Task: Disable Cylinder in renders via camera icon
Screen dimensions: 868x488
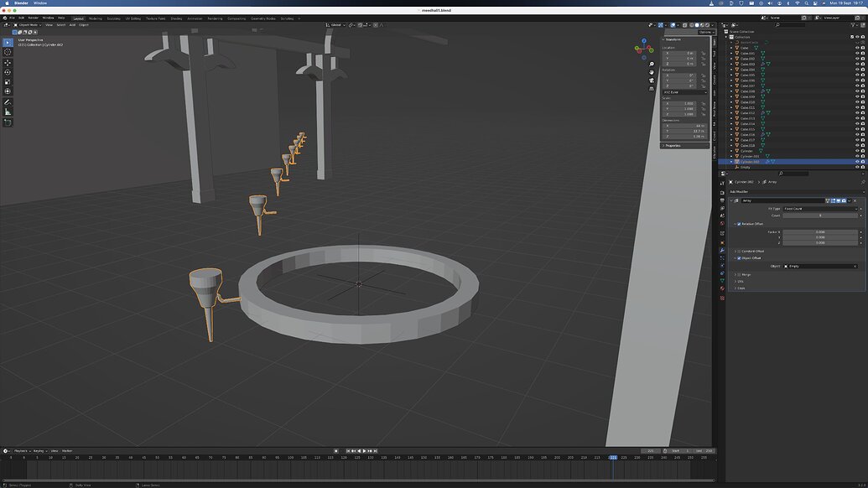Action: [x=862, y=151]
